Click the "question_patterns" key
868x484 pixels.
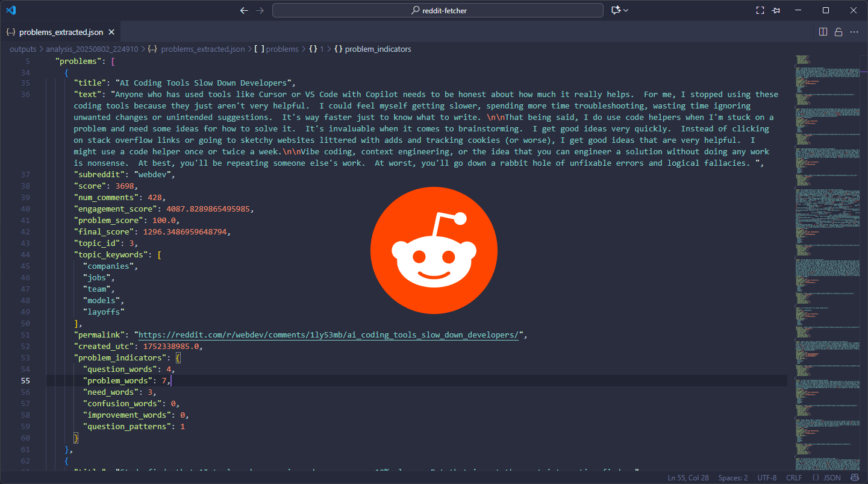[128, 427]
